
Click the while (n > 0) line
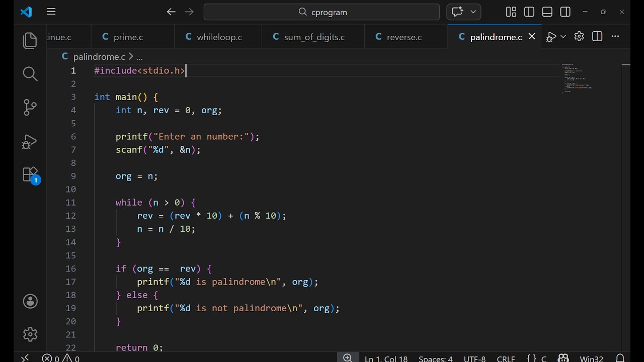[155, 203]
